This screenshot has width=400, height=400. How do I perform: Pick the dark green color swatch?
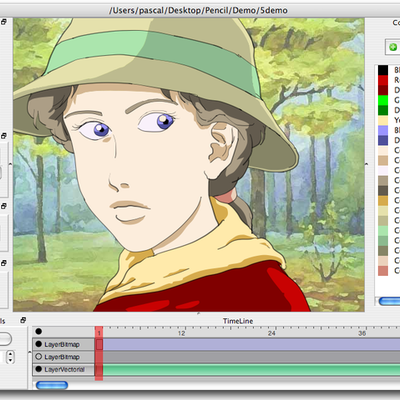click(x=383, y=110)
